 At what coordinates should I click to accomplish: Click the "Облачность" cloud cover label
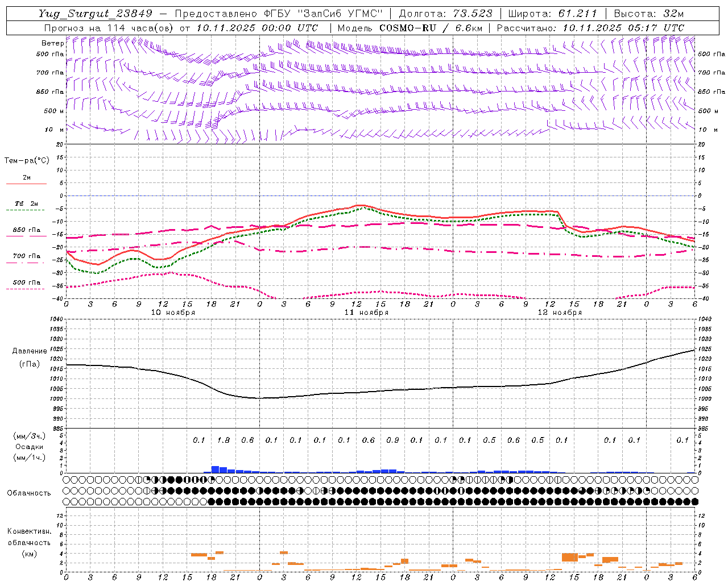coord(29,493)
